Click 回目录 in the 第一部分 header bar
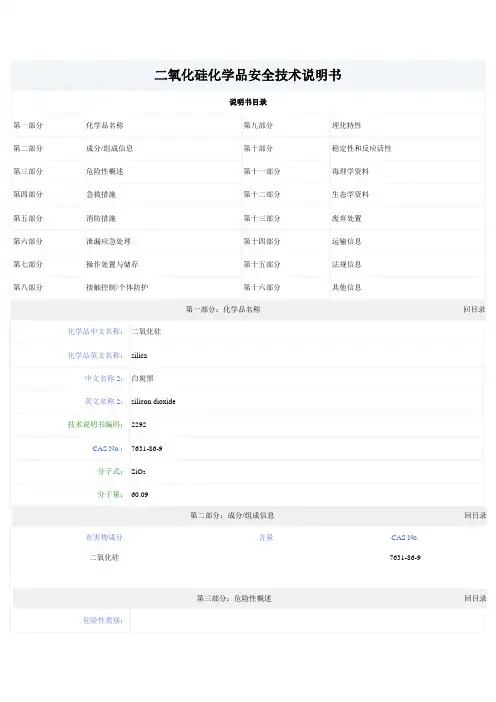 point(475,309)
